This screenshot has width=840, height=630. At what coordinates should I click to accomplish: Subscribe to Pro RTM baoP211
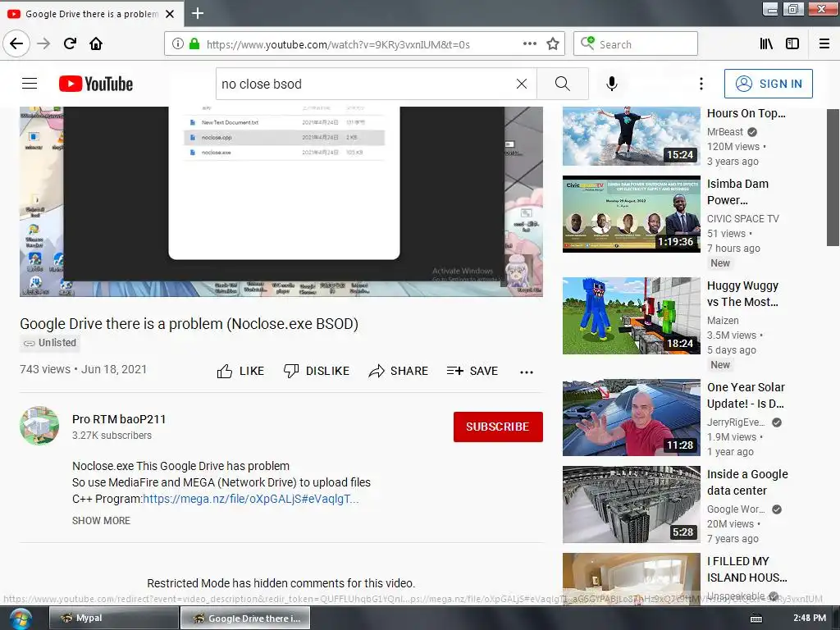click(498, 427)
